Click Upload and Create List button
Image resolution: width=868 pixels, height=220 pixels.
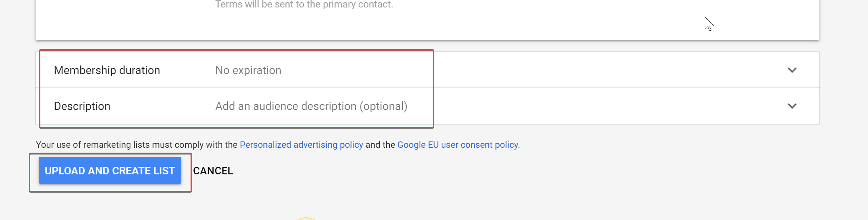[x=110, y=171]
